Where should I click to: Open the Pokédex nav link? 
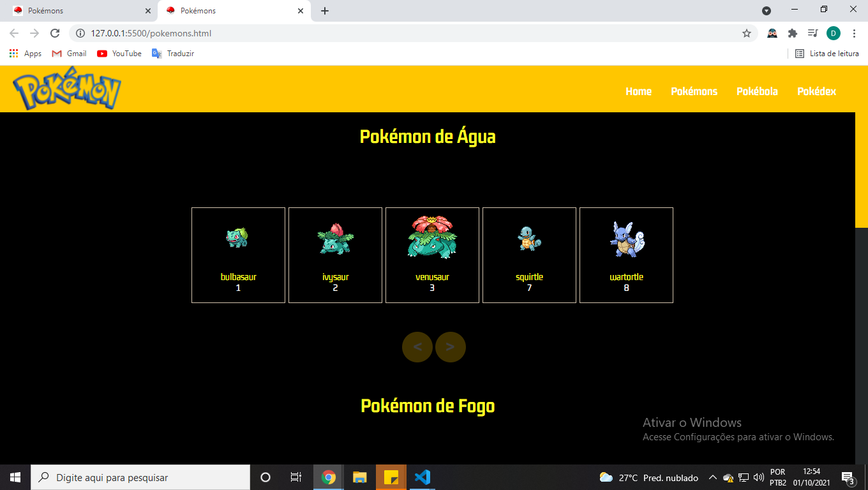pos(816,91)
